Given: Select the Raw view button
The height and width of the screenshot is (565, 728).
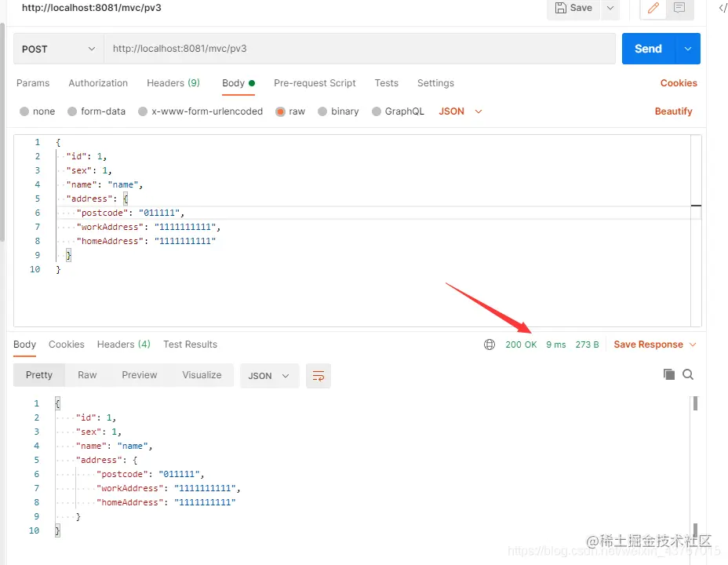Looking at the screenshot, I should [87, 375].
